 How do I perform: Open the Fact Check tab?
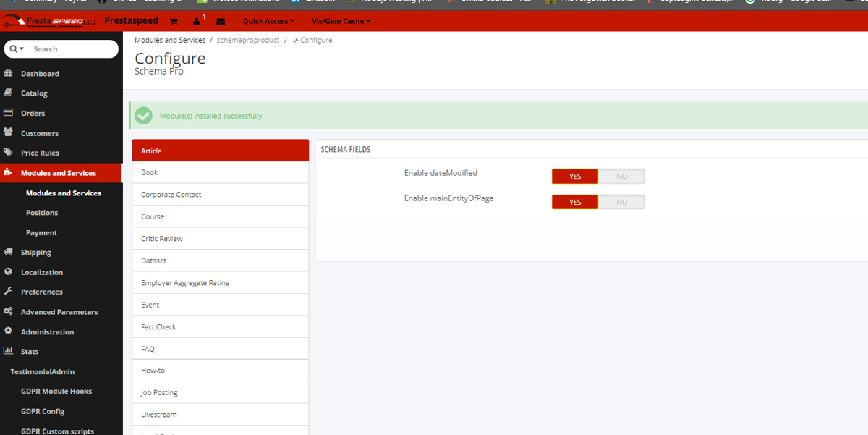(x=221, y=326)
